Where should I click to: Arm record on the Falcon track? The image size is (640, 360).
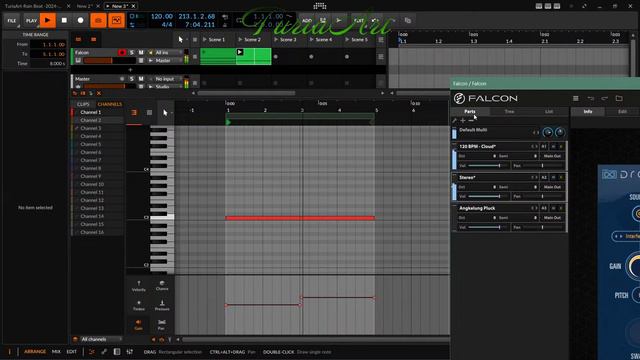(x=122, y=52)
